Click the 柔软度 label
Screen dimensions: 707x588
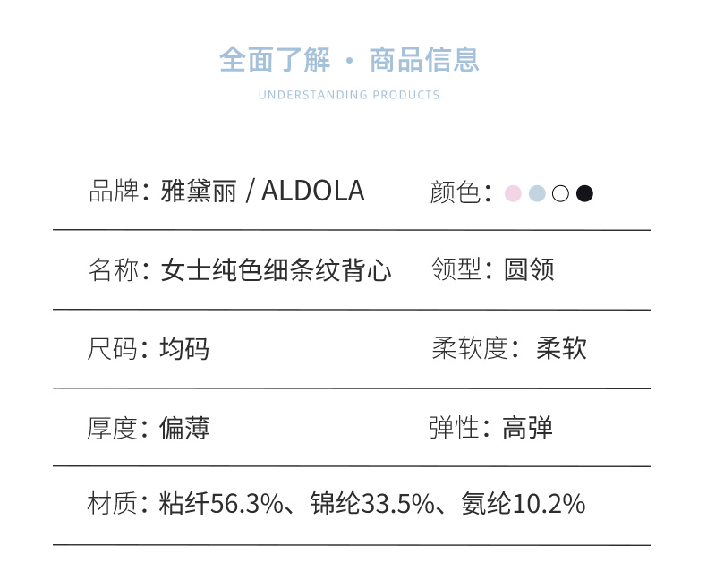[470, 348]
